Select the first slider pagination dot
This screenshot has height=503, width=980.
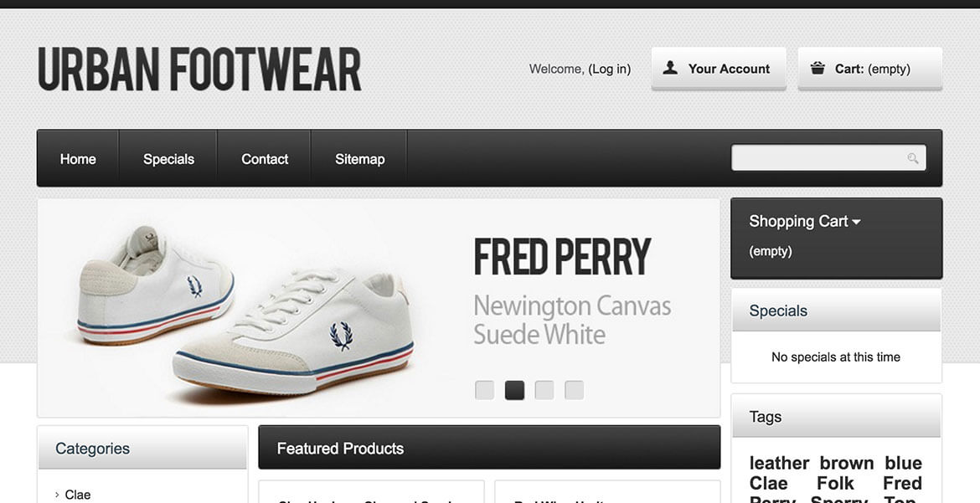484,390
